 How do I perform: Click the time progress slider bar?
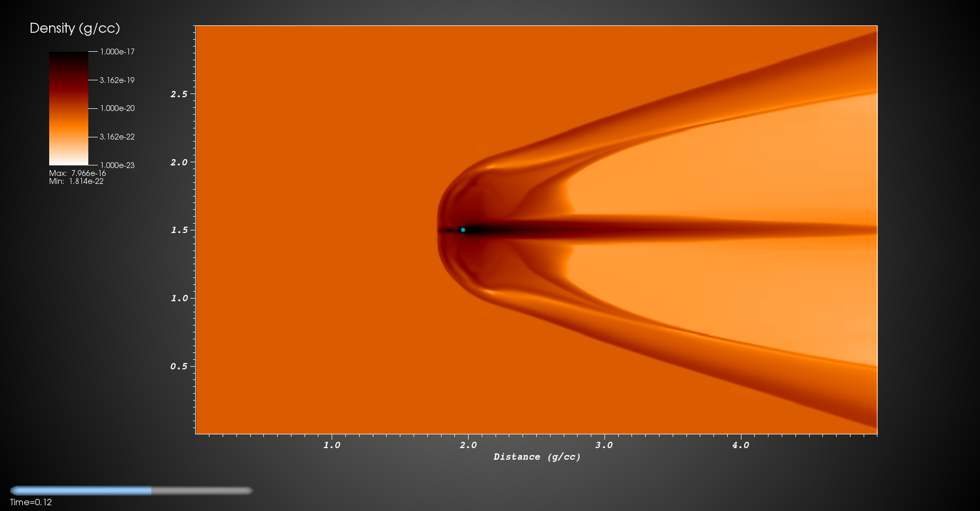point(132,490)
